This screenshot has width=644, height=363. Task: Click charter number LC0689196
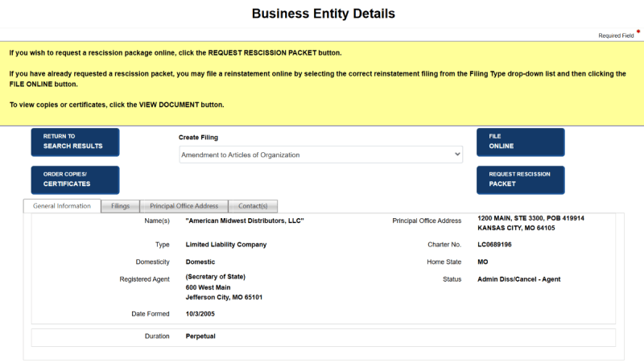(494, 245)
